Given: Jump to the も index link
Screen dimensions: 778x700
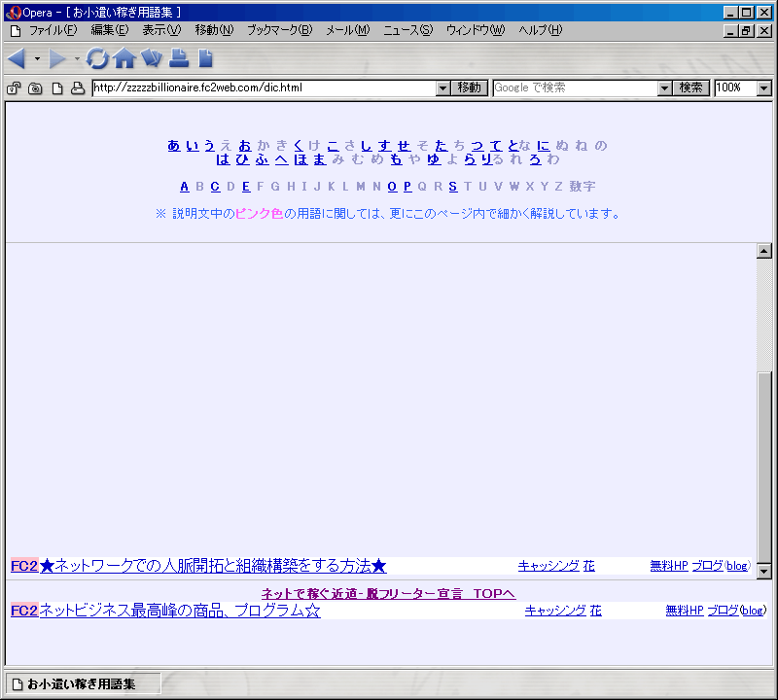Looking at the screenshot, I should [x=396, y=159].
